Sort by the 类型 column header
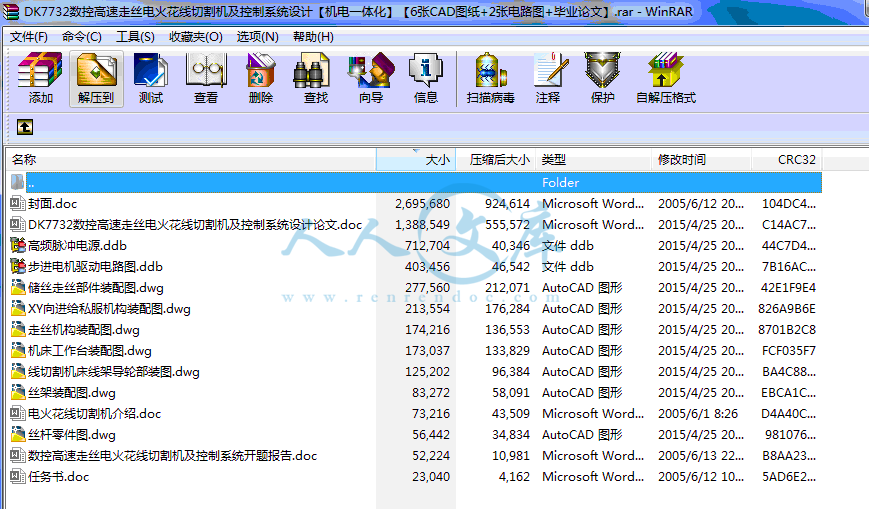The width and height of the screenshot is (869, 509). [593, 160]
